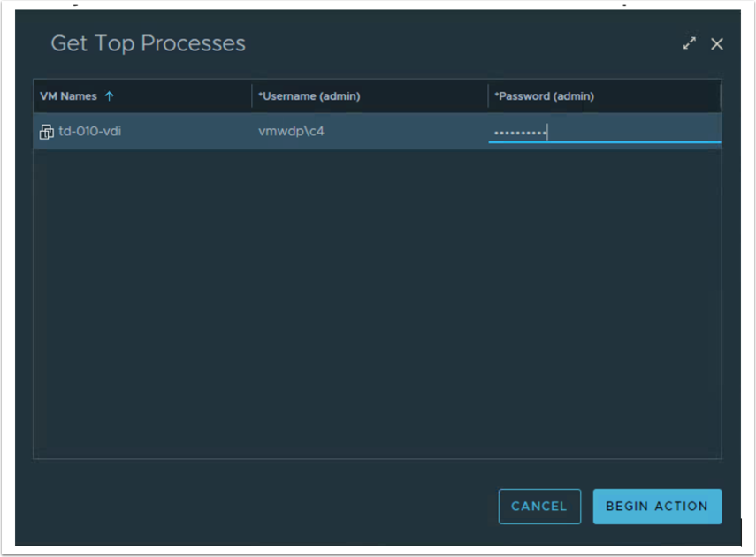Click divider at right edge of Password header
The image size is (756, 557).
pos(721,96)
